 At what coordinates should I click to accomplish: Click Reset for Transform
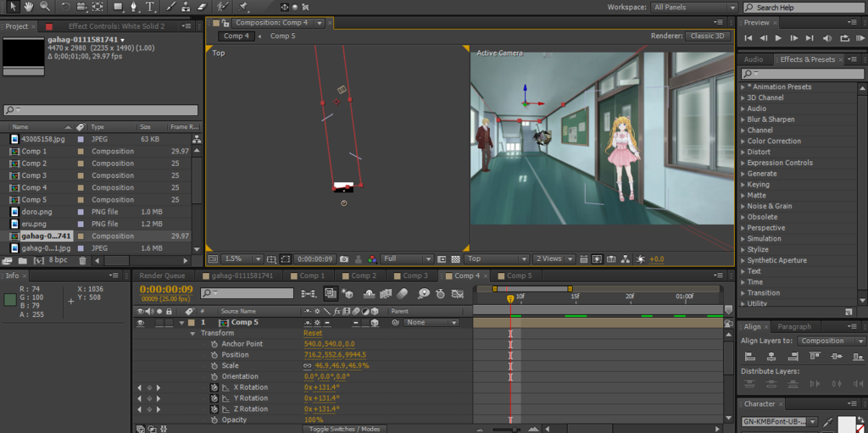click(x=313, y=333)
